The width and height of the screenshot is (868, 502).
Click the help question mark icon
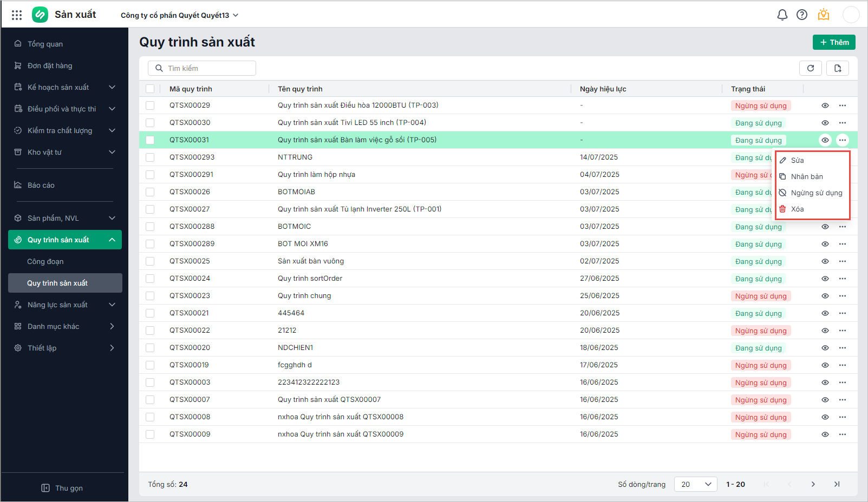pos(802,15)
